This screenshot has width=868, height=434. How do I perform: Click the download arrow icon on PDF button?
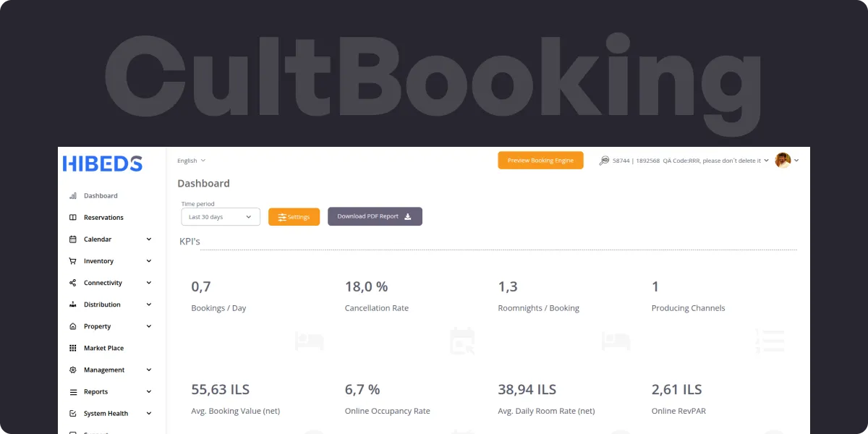click(x=407, y=216)
